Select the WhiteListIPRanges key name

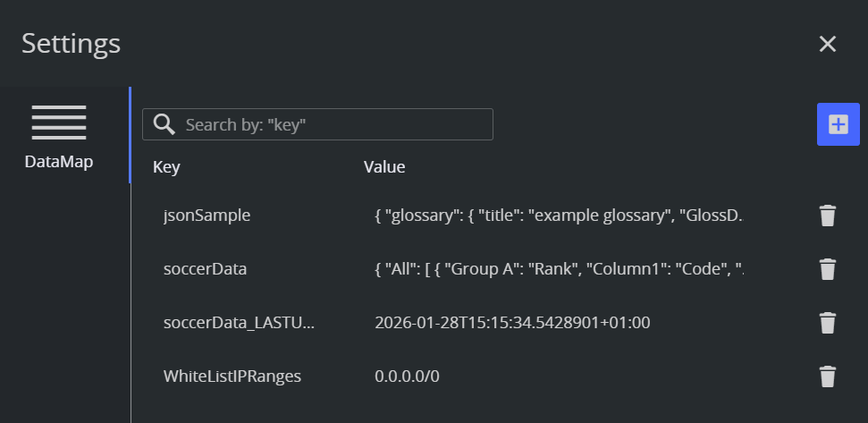pos(232,376)
